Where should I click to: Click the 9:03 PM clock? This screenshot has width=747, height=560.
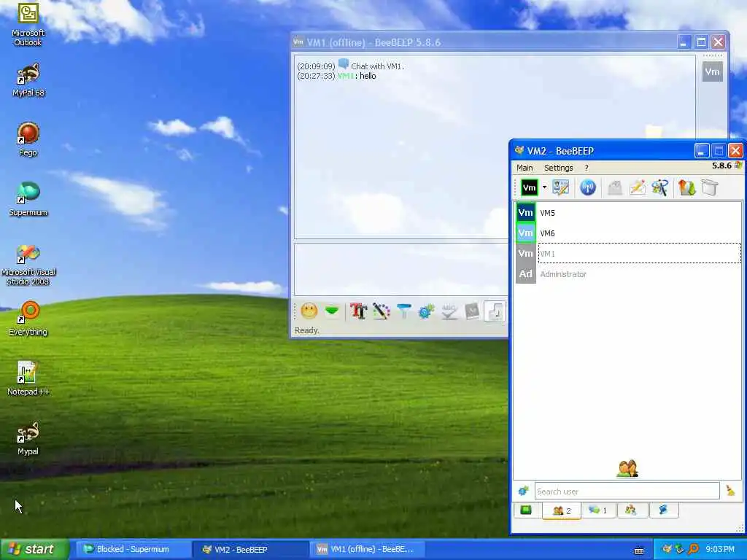point(720,549)
